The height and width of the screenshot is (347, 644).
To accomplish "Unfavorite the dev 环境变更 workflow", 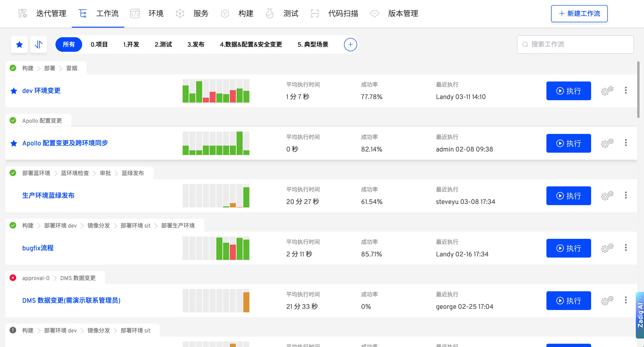I will (x=14, y=91).
